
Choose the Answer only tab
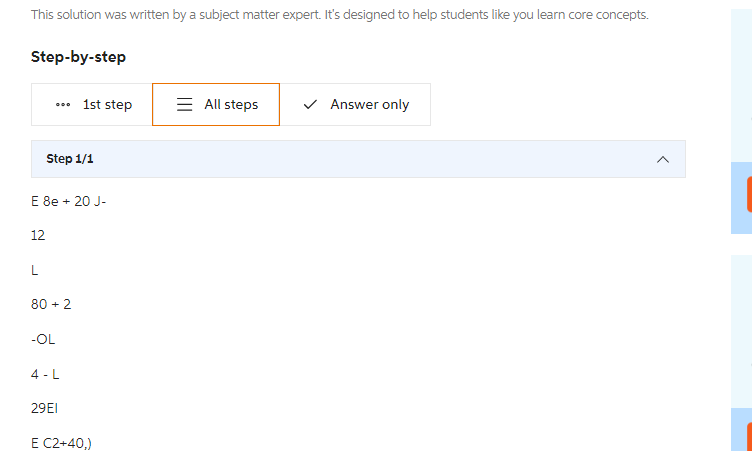(355, 105)
